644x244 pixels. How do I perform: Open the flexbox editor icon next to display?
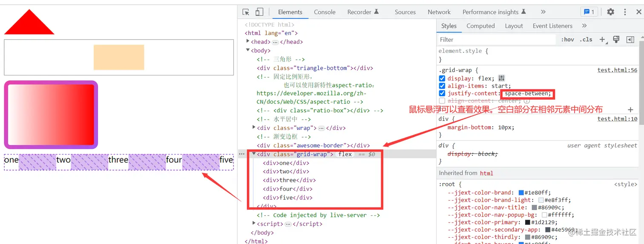pyautogui.click(x=501, y=78)
